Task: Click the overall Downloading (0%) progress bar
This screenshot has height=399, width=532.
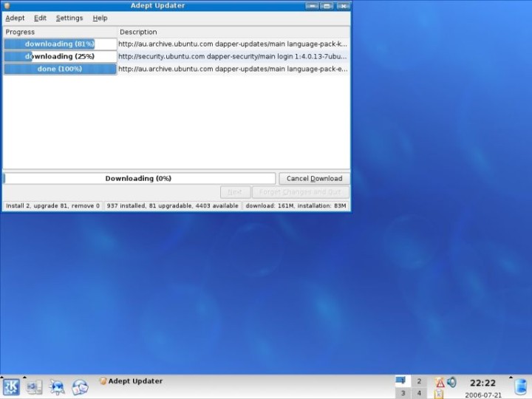Action: [140, 179]
